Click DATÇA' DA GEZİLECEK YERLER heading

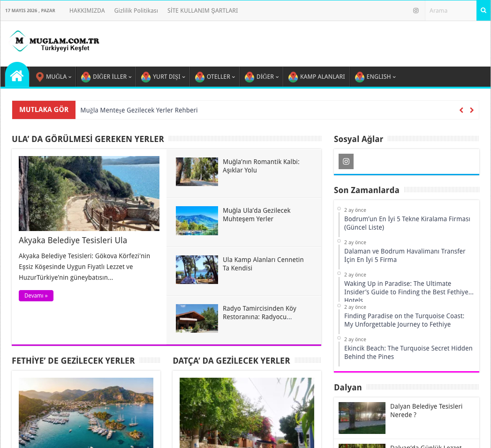coord(231,361)
